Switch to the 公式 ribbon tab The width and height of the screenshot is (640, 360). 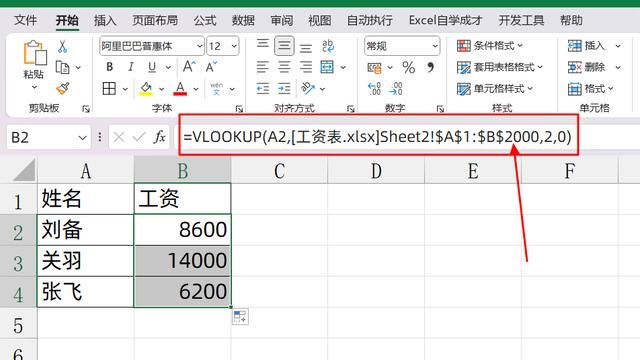pyautogui.click(x=204, y=20)
